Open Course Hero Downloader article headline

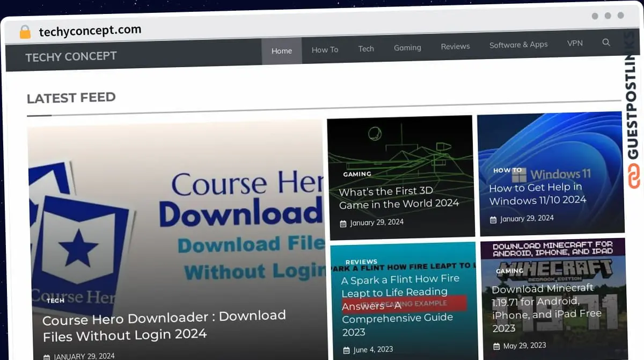(x=164, y=325)
